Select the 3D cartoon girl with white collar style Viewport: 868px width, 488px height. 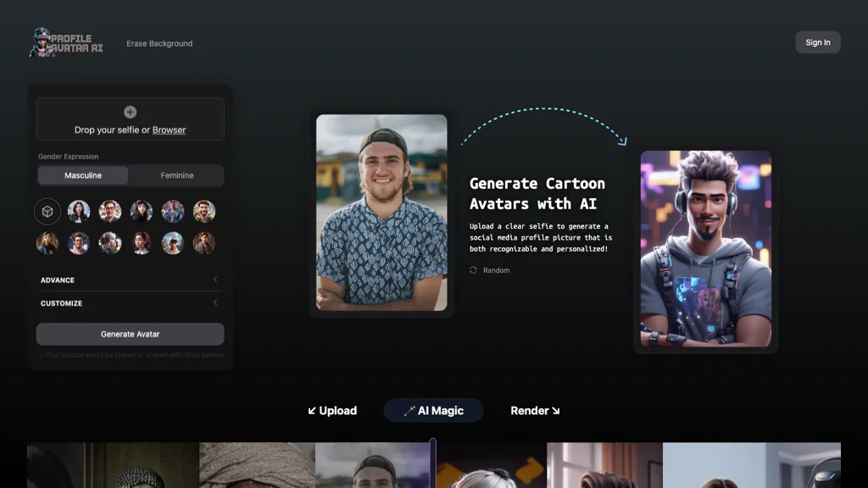tap(142, 243)
